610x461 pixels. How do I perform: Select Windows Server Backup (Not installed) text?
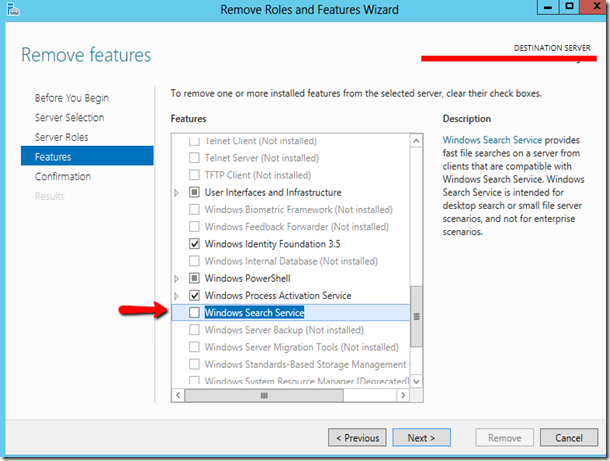point(284,330)
